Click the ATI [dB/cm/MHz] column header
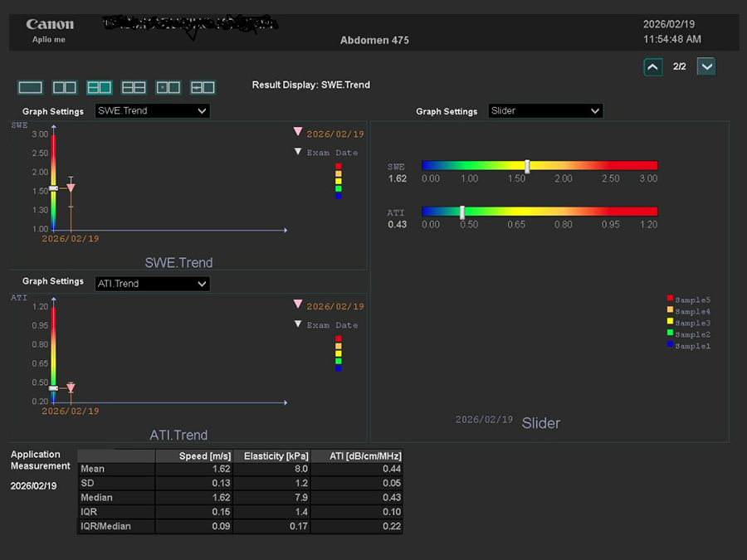This screenshot has height=560, width=747. [357, 456]
